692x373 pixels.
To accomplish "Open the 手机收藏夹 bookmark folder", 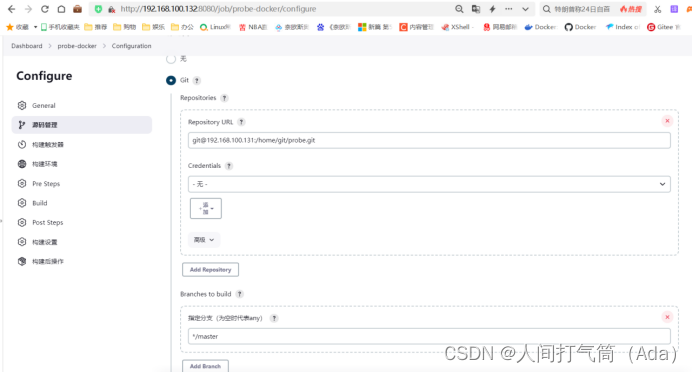I will pos(60,27).
